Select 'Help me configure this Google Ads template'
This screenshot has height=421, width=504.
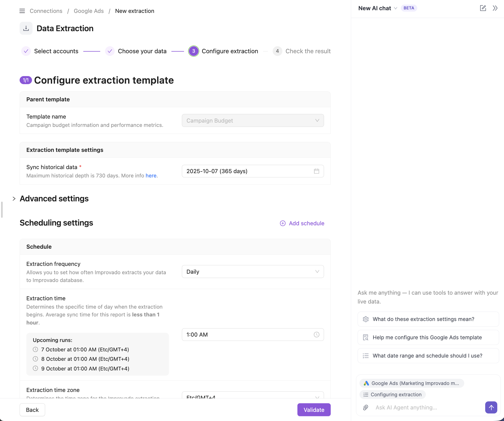[428, 337]
